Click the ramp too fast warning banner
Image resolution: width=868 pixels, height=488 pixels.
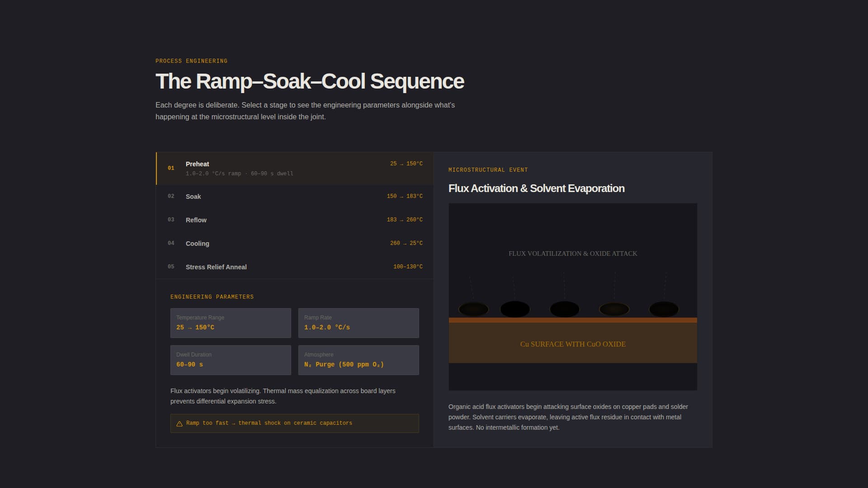tap(294, 423)
